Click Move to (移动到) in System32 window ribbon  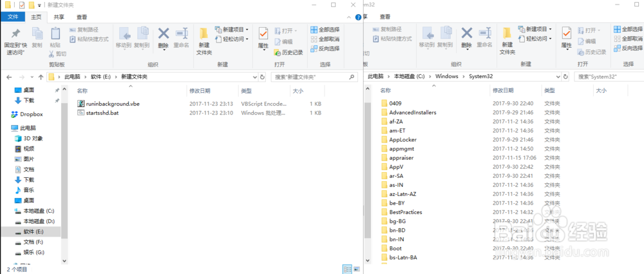(427, 37)
